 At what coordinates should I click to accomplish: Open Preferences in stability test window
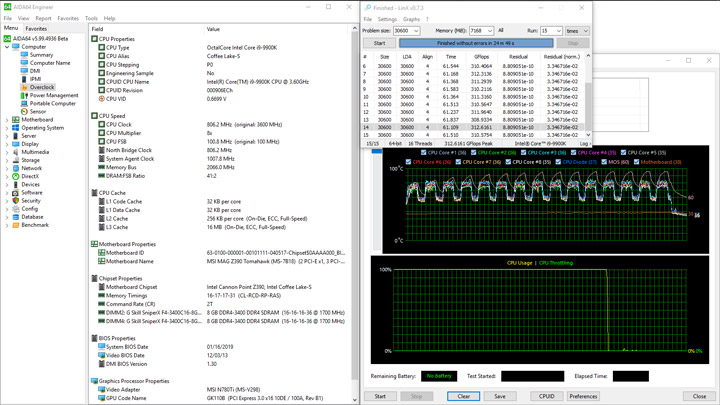click(583, 396)
